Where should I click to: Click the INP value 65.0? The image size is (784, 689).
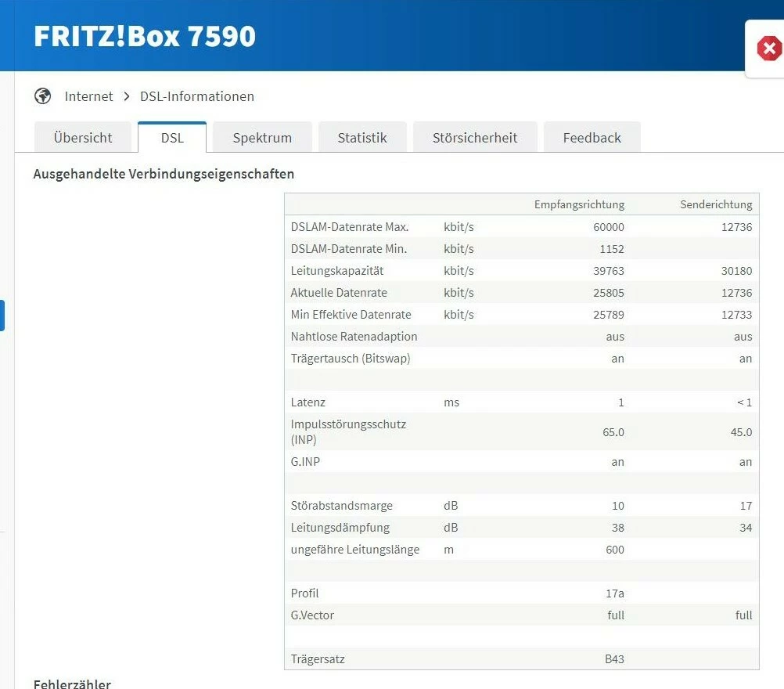click(x=613, y=432)
